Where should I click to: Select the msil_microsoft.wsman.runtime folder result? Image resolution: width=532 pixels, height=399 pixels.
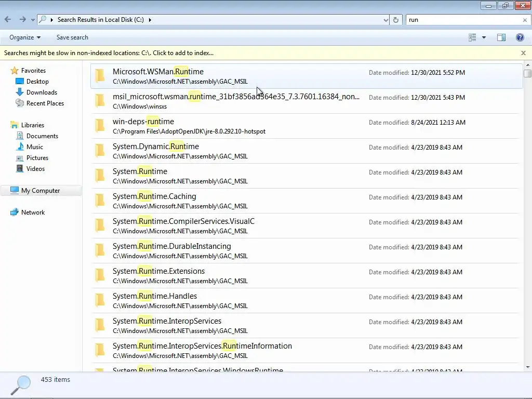[x=307, y=101]
